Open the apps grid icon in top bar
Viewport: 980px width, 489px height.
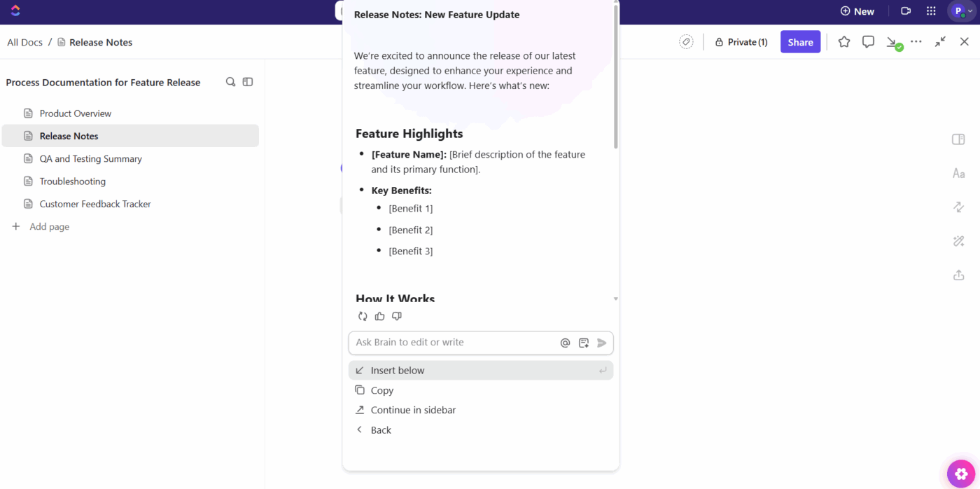click(x=930, y=11)
